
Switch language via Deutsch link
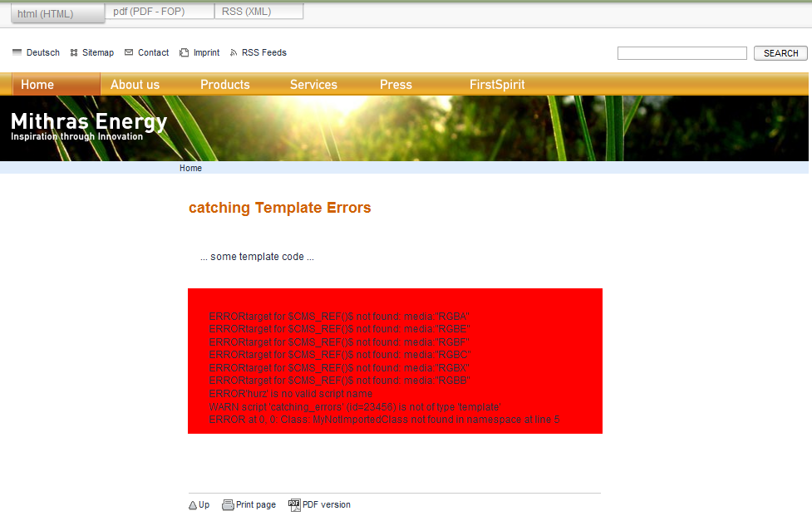point(43,52)
